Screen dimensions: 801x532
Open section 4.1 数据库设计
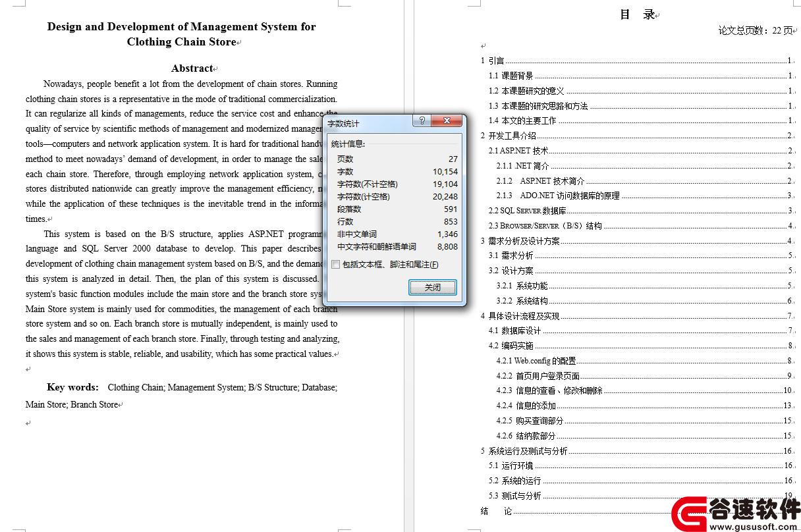[641, 331]
